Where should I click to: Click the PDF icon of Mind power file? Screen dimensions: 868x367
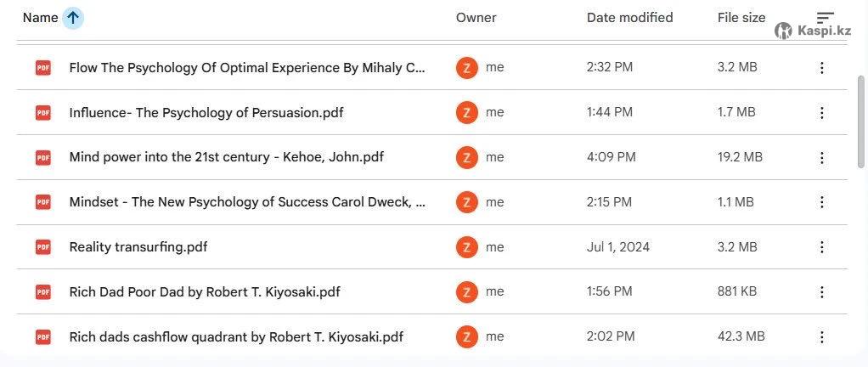43,157
